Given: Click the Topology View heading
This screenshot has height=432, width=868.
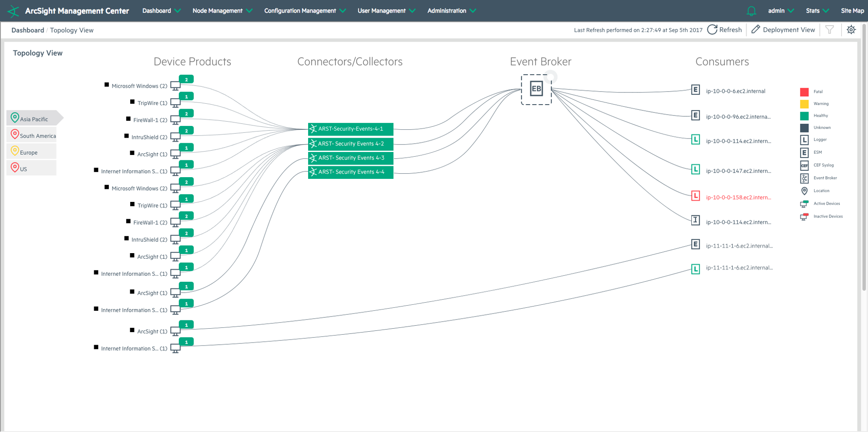Looking at the screenshot, I should [x=38, y=53].
